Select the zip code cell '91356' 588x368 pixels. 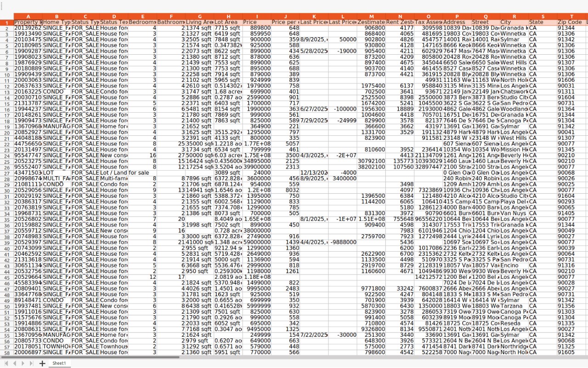571,306
